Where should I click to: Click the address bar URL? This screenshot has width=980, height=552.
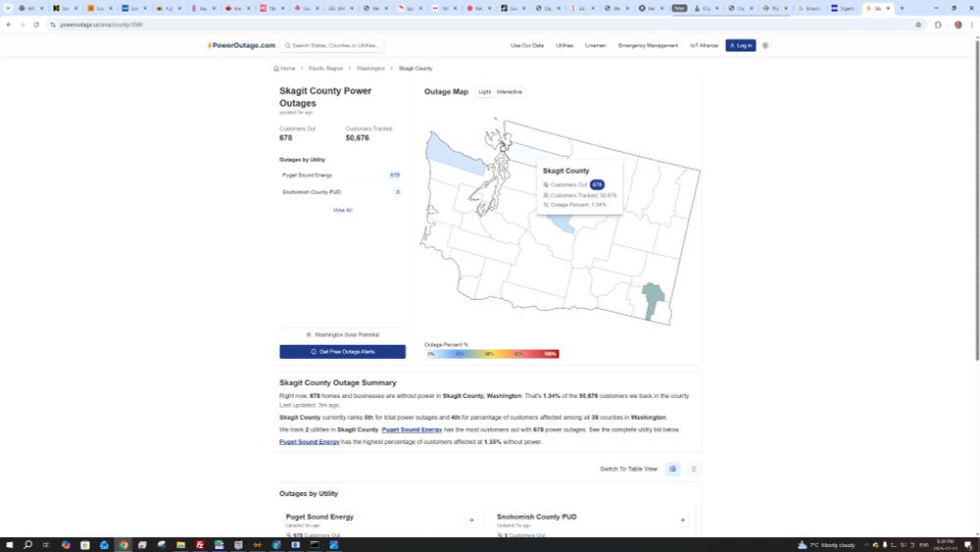click(102, 25)
